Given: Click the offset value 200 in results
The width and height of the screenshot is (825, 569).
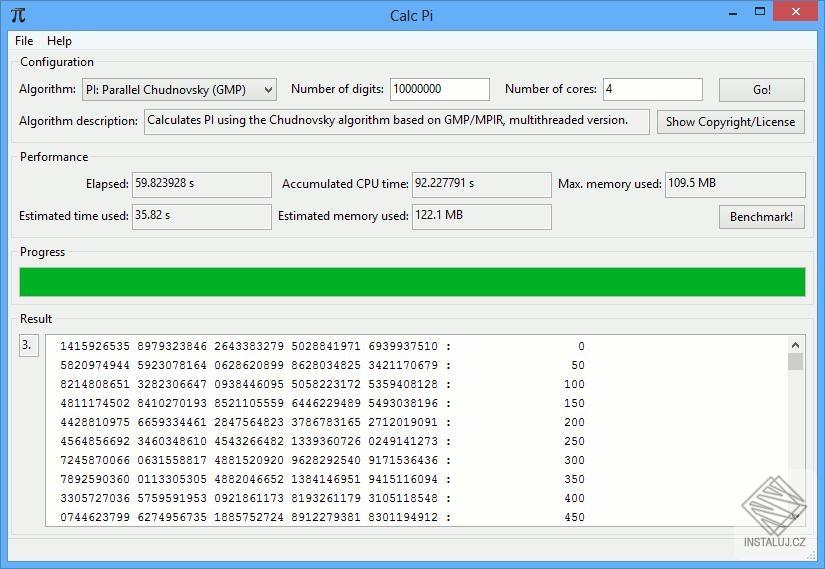Looking at the screenshot, I should (x=574, y=422).
